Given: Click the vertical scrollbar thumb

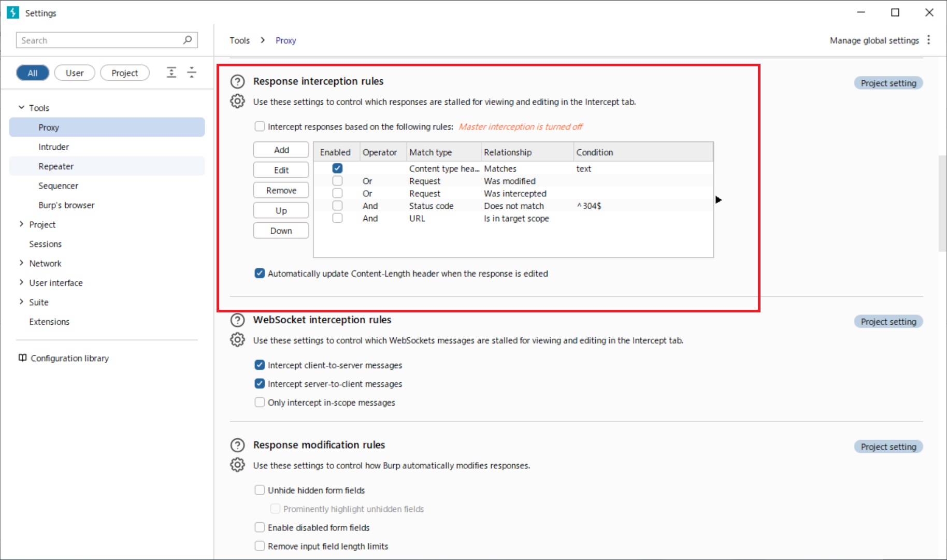Looking at the screenshot, I should [x=942, y=203].
